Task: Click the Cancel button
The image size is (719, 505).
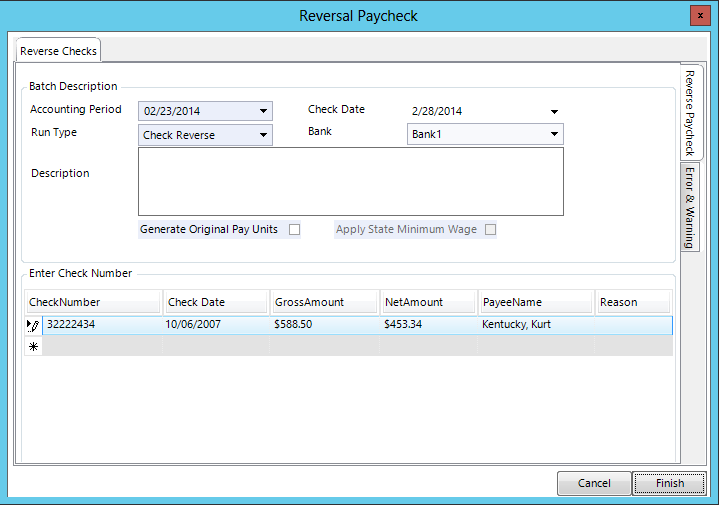Action: 594,483
